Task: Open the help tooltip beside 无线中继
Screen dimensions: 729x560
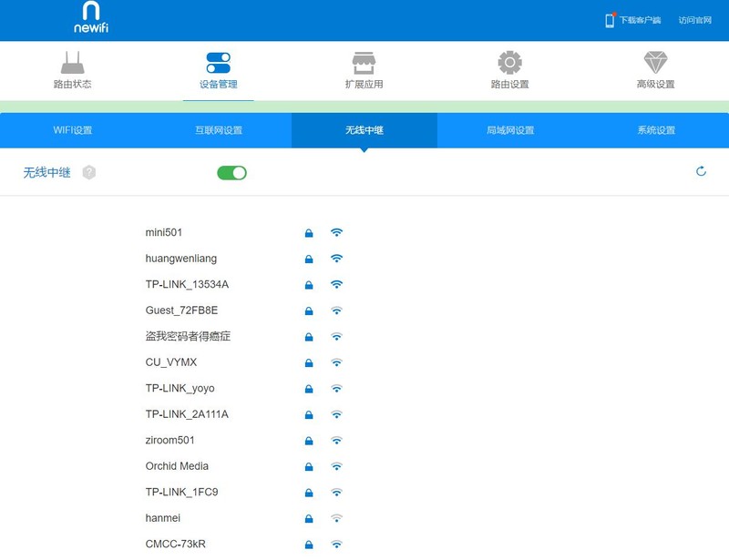Action: (88, 171)
